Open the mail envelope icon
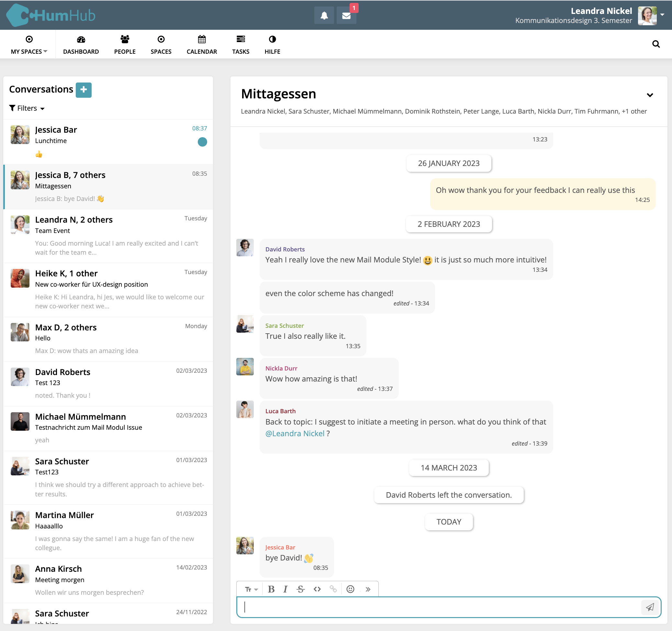This screenshot has width=672, height=631. (x=346, y=16)
